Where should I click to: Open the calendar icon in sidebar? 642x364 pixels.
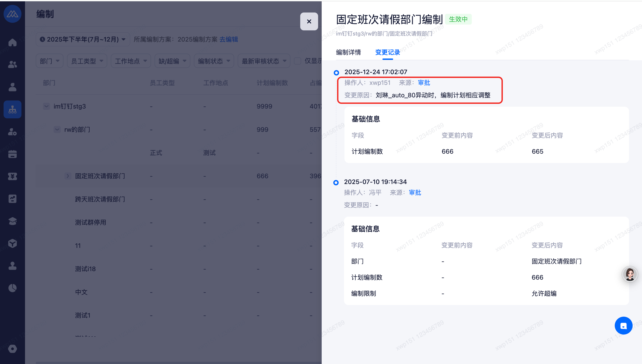[x=12, y=154]
